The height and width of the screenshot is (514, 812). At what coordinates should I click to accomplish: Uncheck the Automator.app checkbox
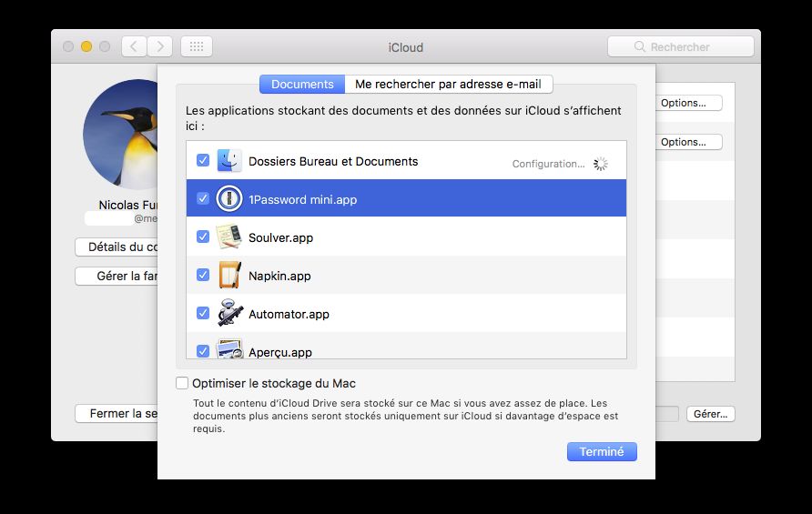coord(203,313)
